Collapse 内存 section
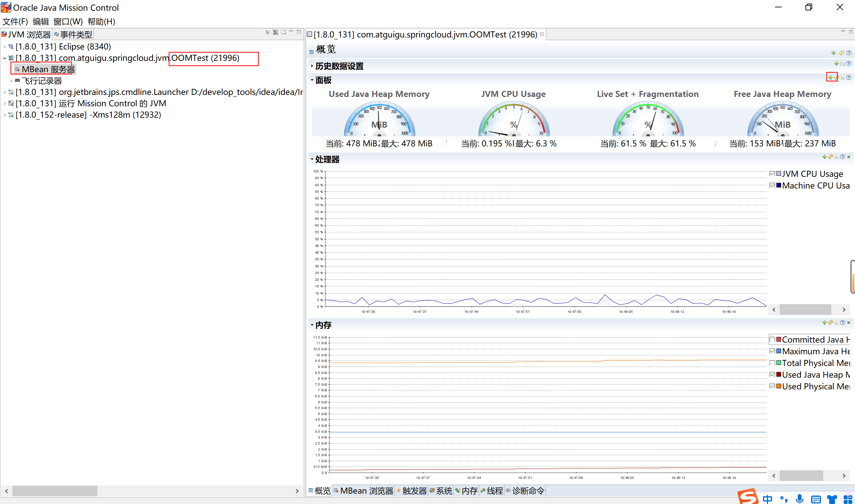The width and height of the screenshot is (855, 504). [x=312, y=325]
